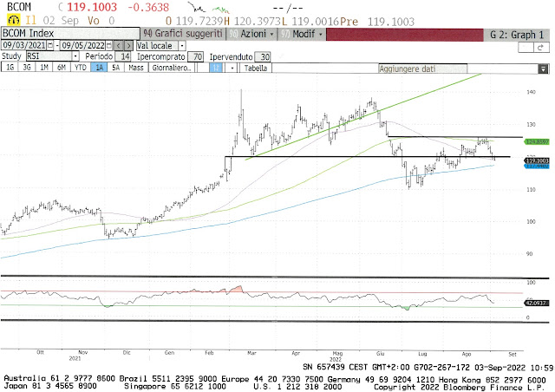
Task: Select the highlighted blue chart type icon
Action: click(x=216, y=68)
